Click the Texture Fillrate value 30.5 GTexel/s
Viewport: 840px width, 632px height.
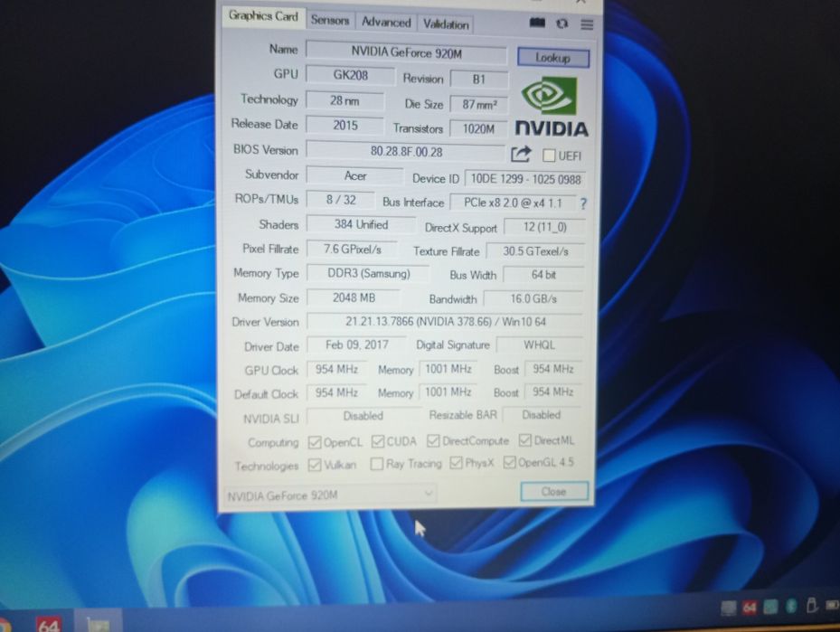click(x=535, y=251)
